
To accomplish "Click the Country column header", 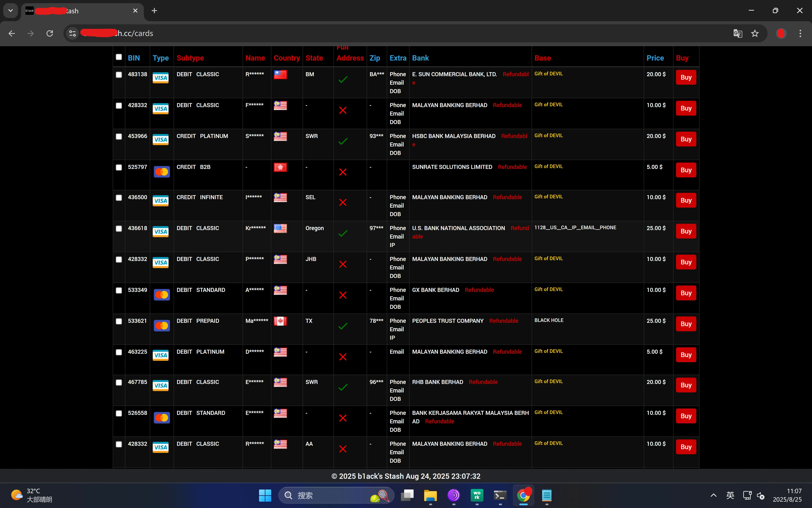I will tap(287, 58).
